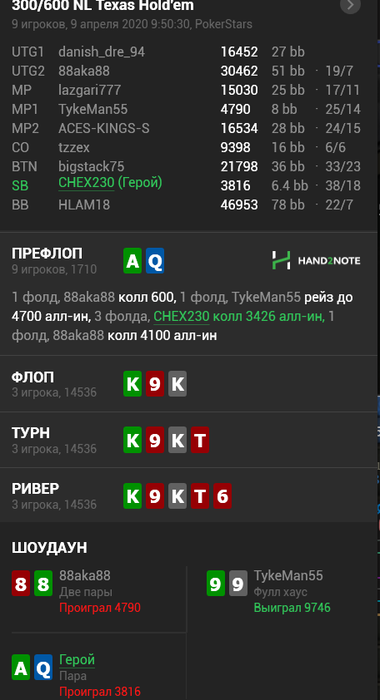The height and width of the screenshot is (700, 380).
Task: Click the red 9 card on flop row
Action: point(155,384)
